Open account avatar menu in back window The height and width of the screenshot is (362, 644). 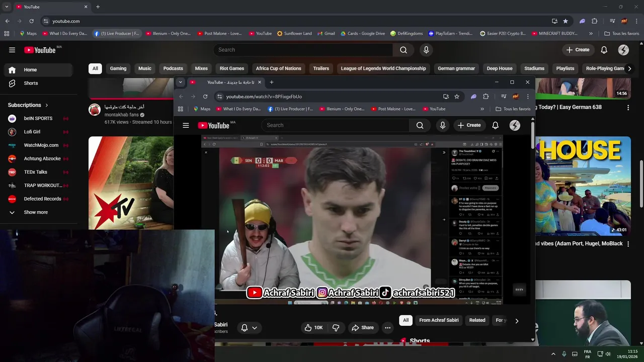click(x=623, y=50)
